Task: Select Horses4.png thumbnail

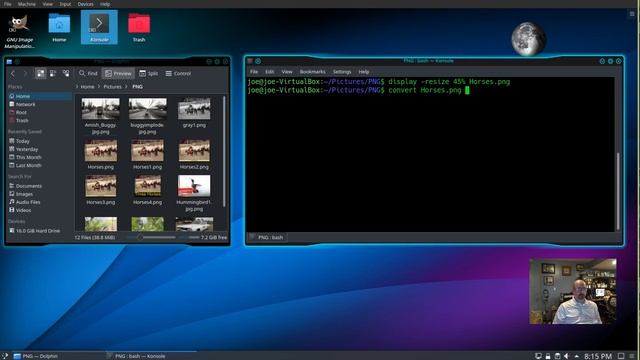Action: click(x=147, y=186)
